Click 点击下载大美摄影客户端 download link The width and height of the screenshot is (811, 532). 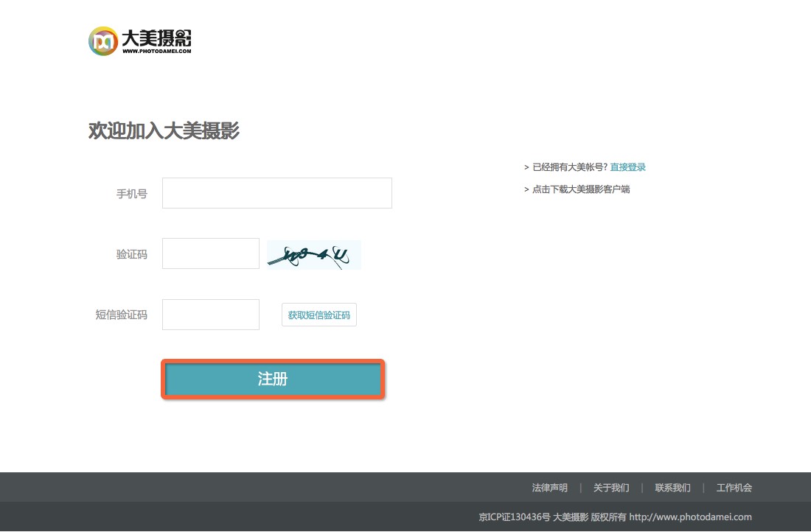[x=581, y=189]
